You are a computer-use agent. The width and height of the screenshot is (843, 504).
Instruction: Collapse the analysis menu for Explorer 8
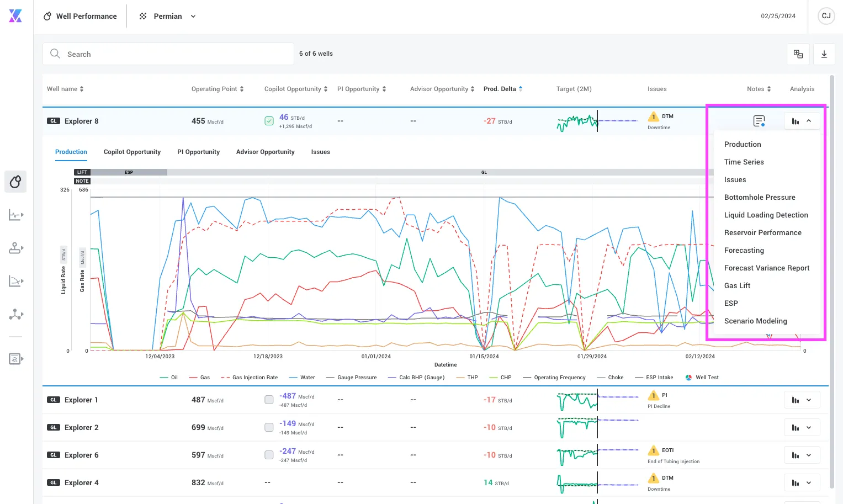click(x=802, y=121)
